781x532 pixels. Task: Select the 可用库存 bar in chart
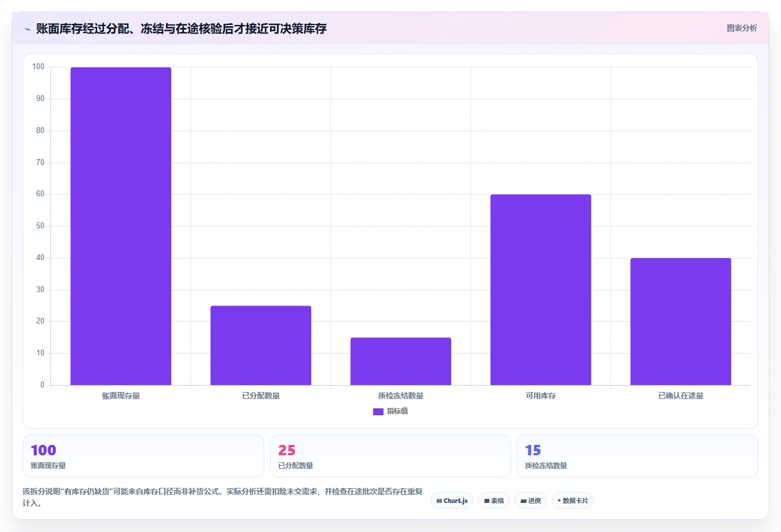(x=541, y=290)
